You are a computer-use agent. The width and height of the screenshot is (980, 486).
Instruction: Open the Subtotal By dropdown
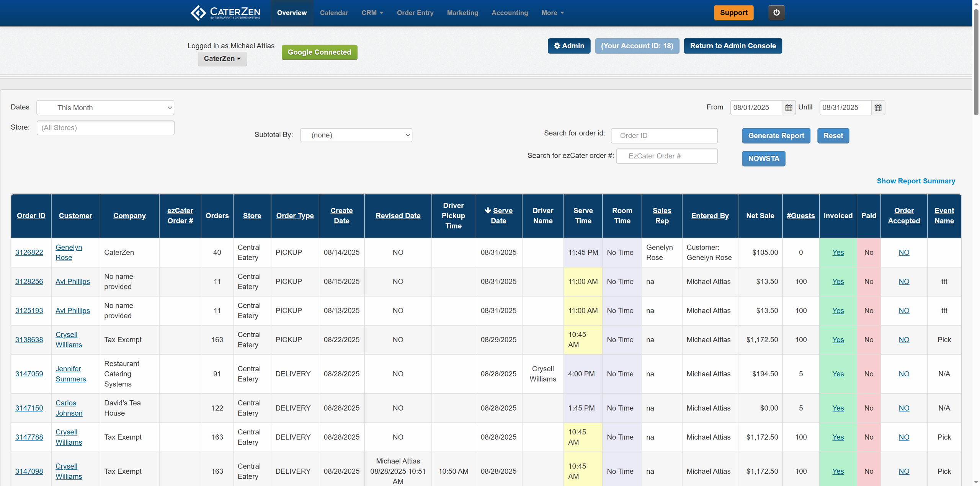(356, 135)
